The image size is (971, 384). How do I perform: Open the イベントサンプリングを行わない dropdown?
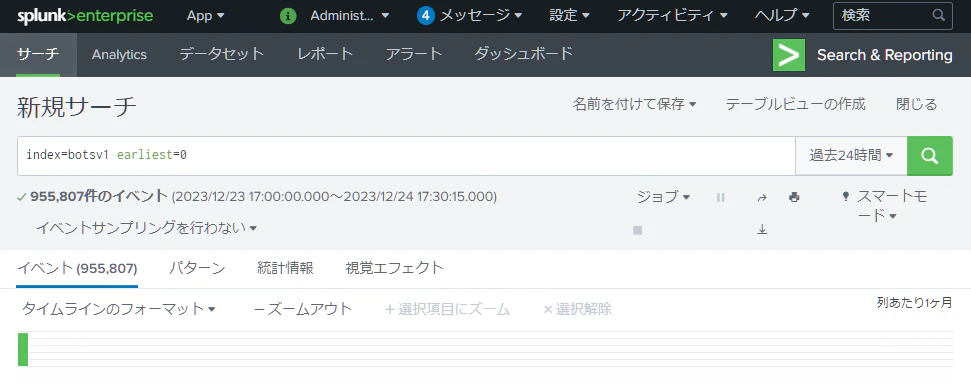[146, 228]
